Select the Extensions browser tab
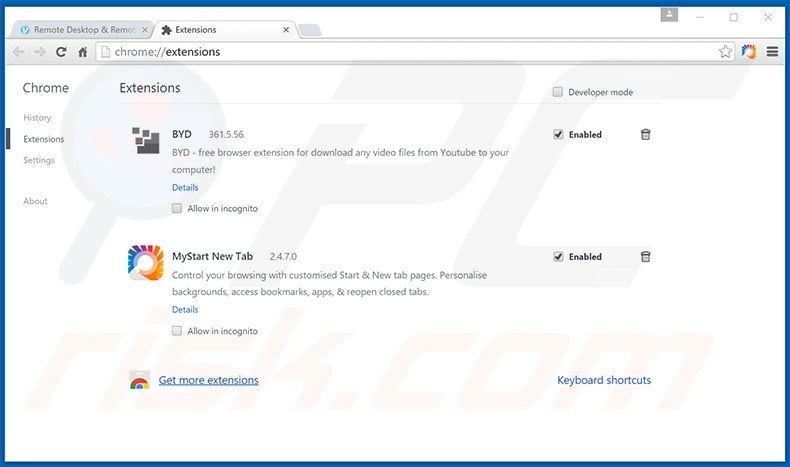This screenshot has height=467, width=790. pyautogui.click(x=226, y=30)
